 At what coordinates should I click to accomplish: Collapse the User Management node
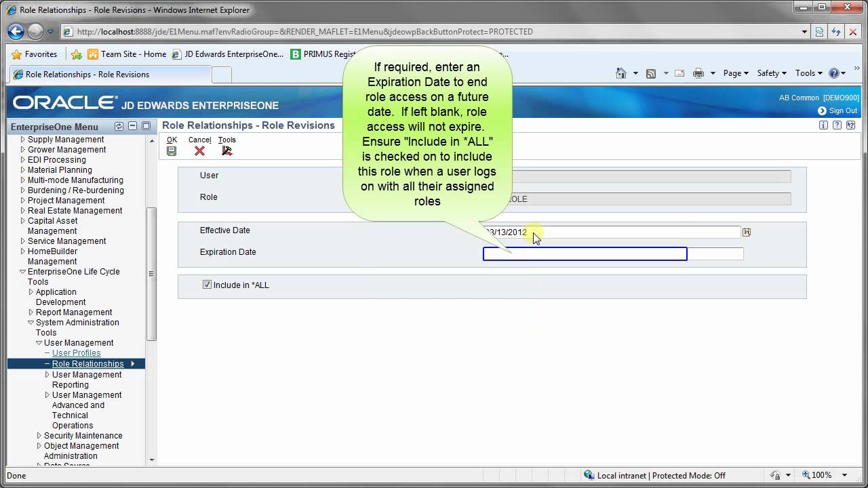point(39,342)
